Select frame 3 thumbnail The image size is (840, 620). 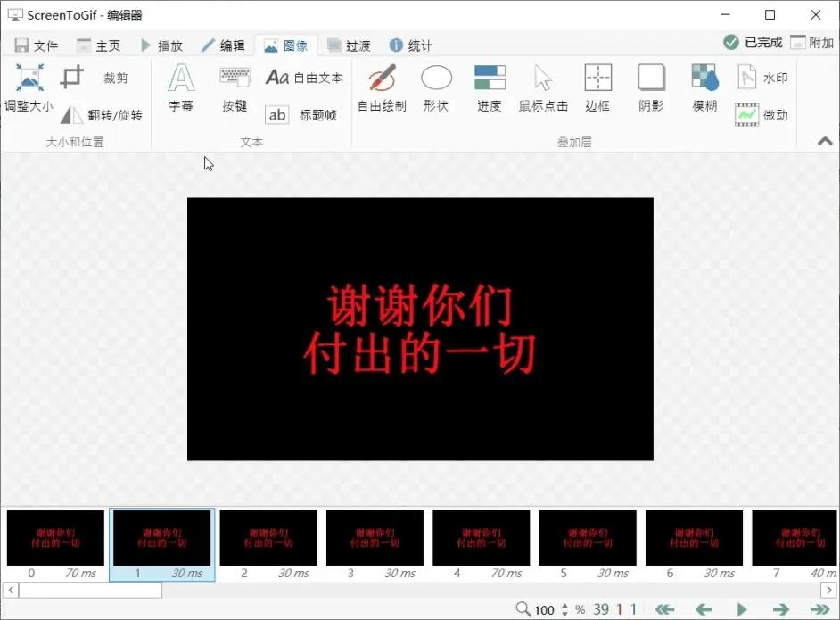[x=375, y=544]
